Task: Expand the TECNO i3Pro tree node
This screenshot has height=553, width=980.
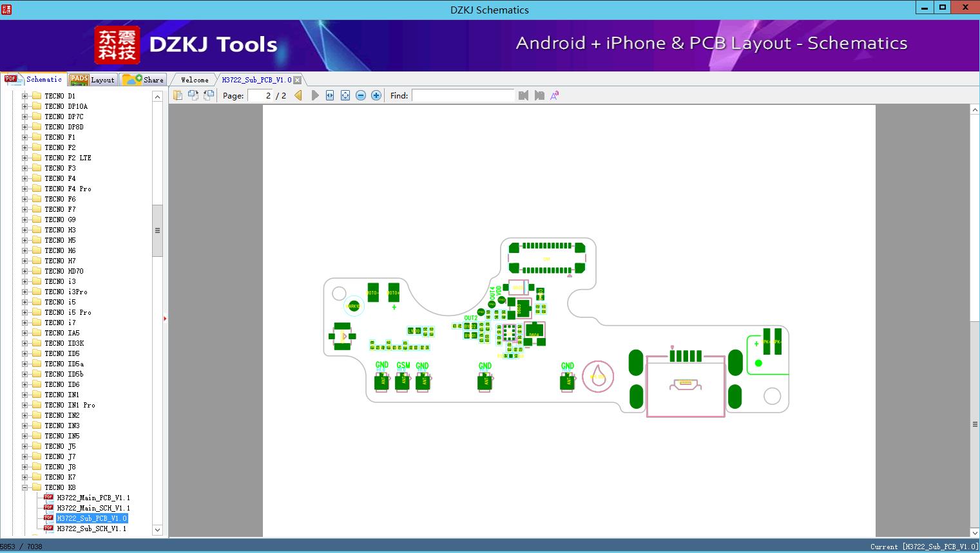Action: (25, 292)
